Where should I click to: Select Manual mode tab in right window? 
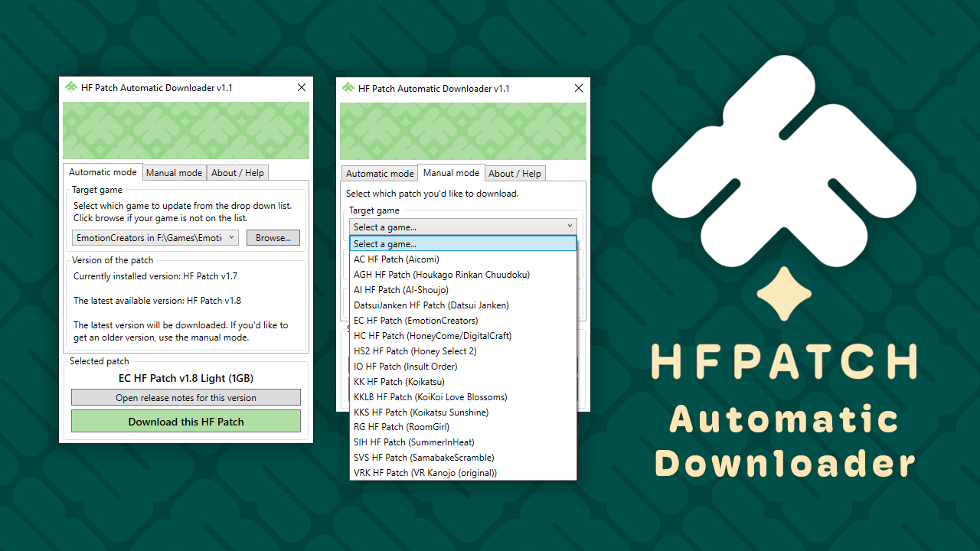coord(452,173)
